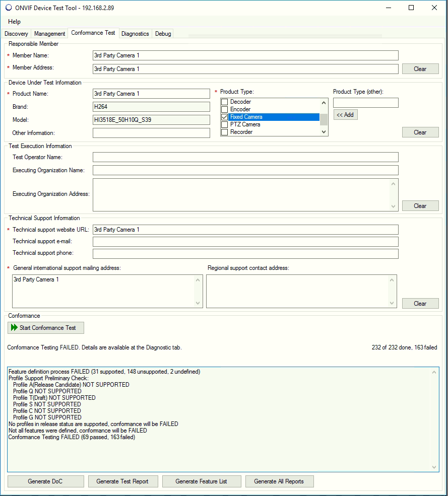This screenshot has width=448, height=496.
Task: Open the Diagnostics tab
Action: pyautogui.click(x=135, y=34)
